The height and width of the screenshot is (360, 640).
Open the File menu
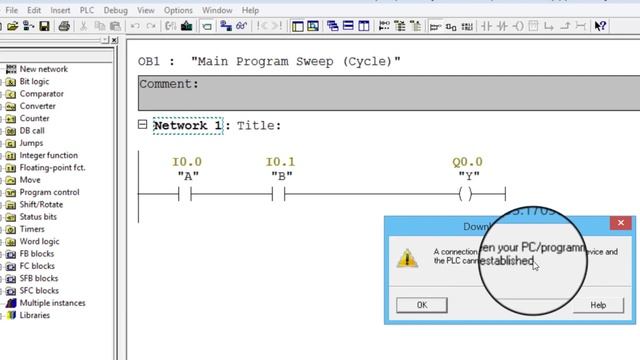click(11, 10)
